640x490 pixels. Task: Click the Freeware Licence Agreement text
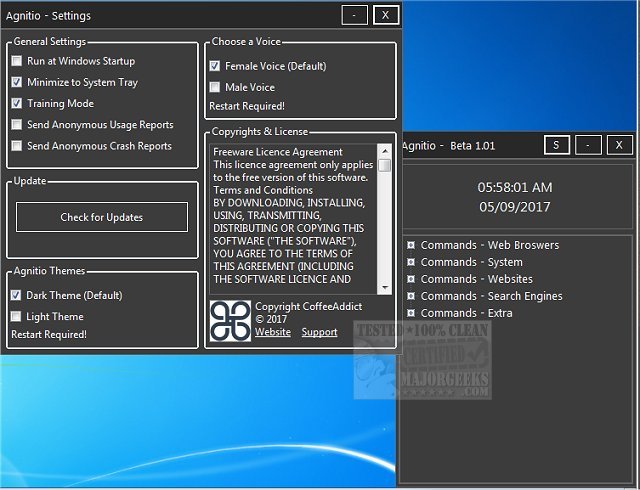point(278,152)
